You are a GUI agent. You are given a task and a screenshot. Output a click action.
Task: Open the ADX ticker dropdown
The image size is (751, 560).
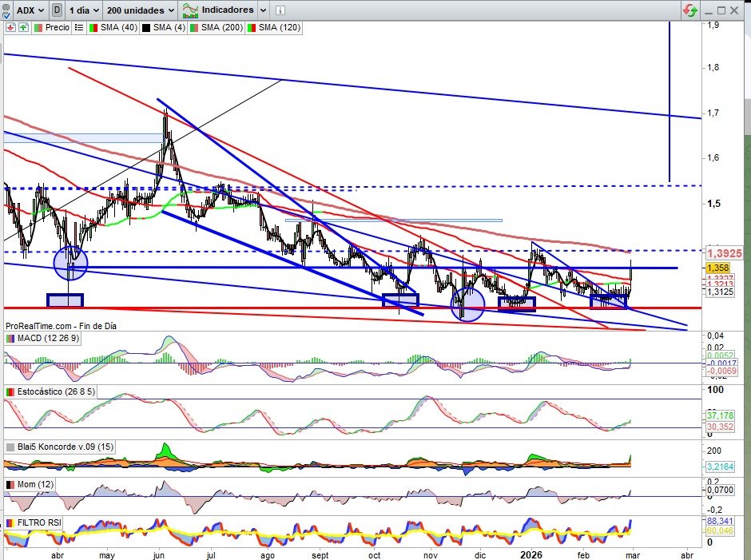pos(30,10)
